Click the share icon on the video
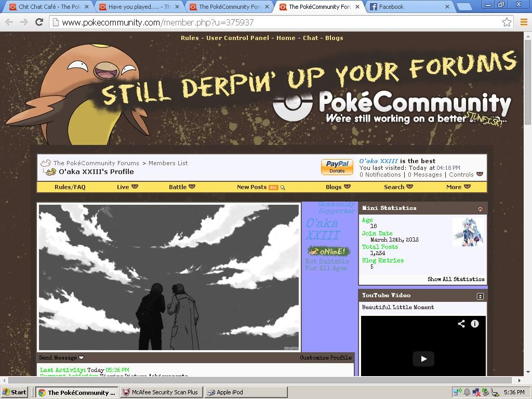Screen dimensions: 532x399 click(461, 324)
